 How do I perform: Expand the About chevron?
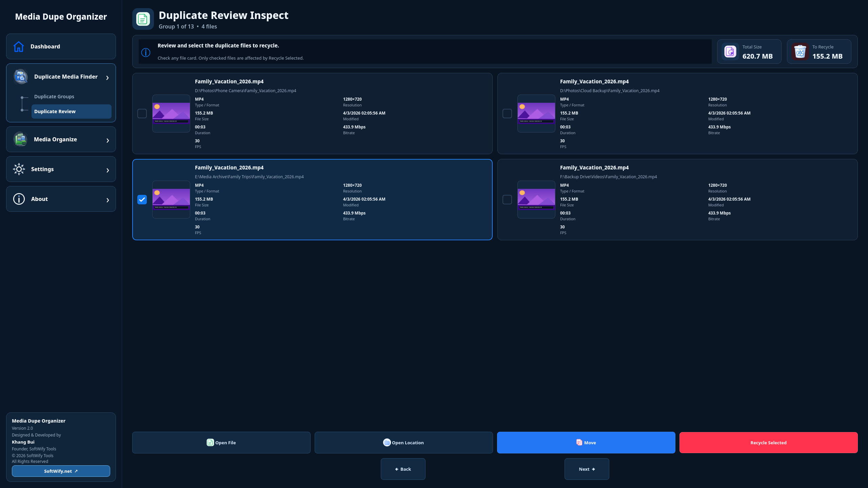(108, 200)
